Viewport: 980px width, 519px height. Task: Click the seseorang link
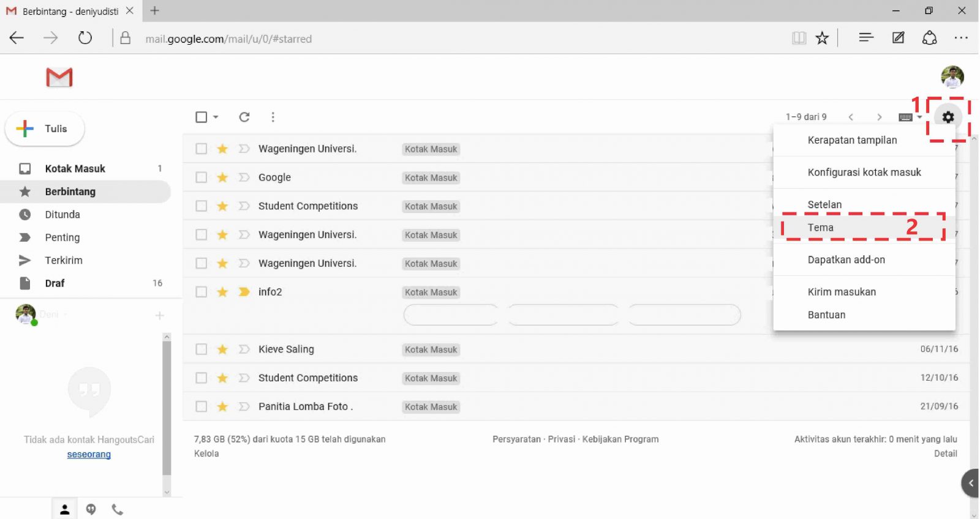(89, 454)
